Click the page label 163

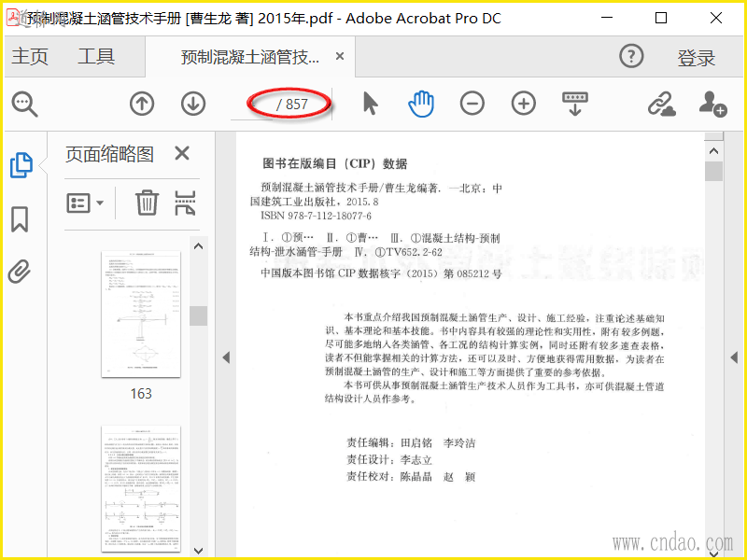pos(141,394)
